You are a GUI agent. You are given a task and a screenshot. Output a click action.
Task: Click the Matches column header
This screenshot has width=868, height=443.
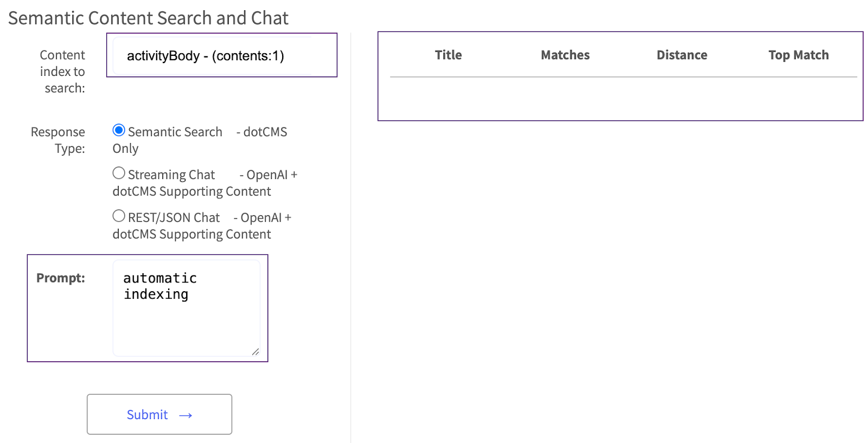coord(565,55)
